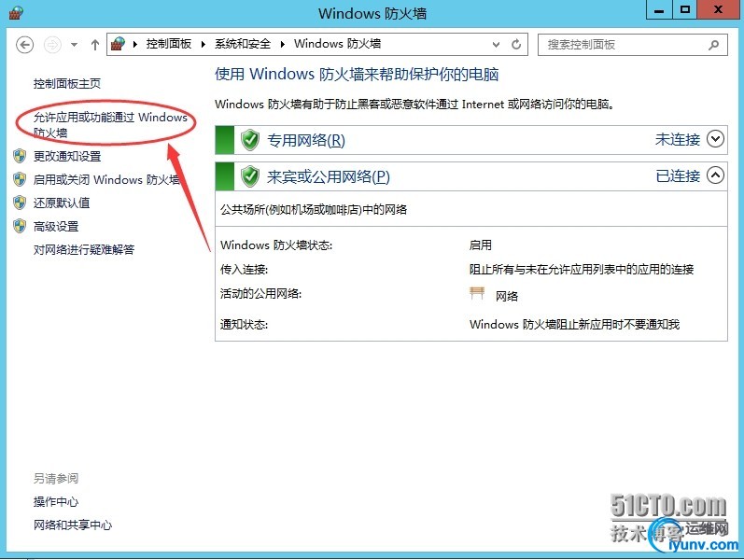This screenshot has width=744, height=560.
Task: Click the 通知状态 label
Action: (244, 325)
